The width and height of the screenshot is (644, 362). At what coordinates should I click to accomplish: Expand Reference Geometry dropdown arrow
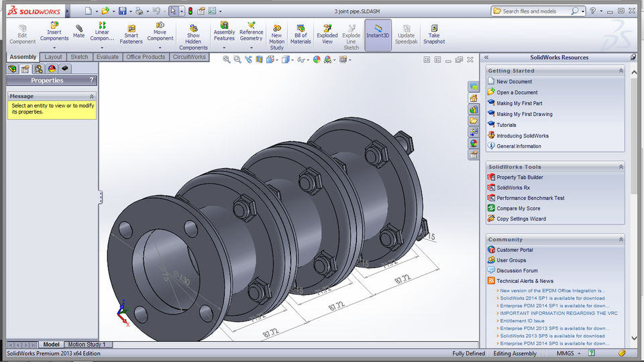[252, 48]
